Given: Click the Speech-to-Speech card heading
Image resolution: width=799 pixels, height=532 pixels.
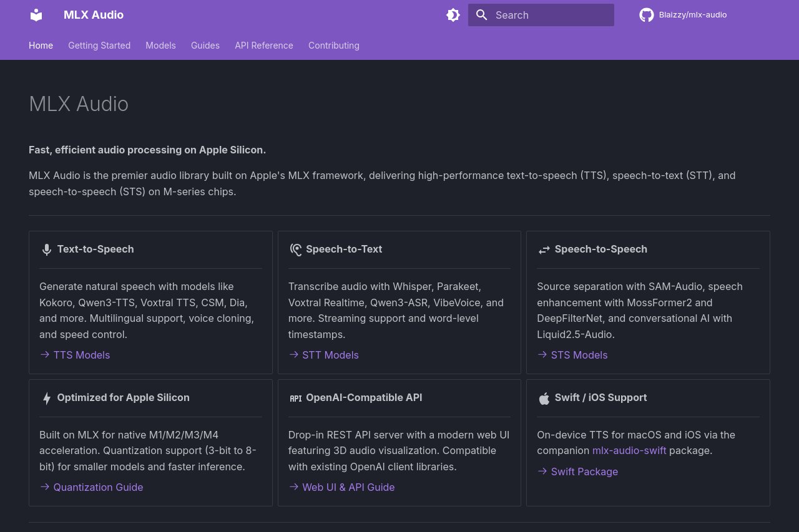Looking at the screenshot, I should click(601, 249).
